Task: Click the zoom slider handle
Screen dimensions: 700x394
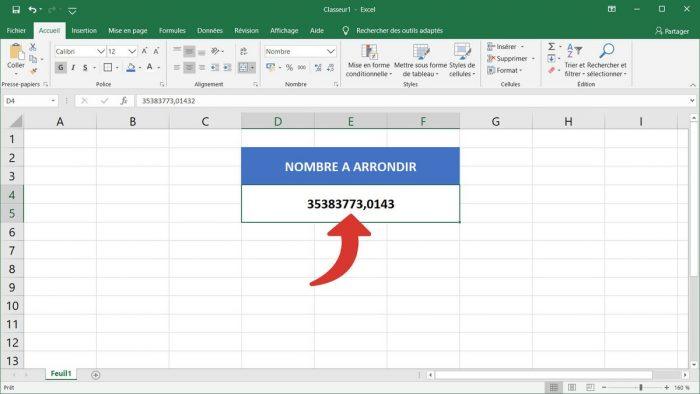Action: point(641,387)
